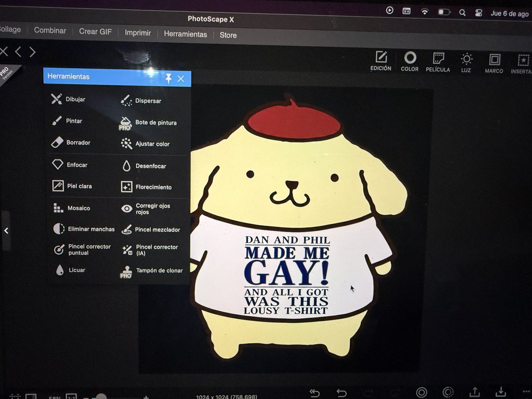Screen dimensions: 532x399
Task: Click the save download icon
Action: coord(501,391)
